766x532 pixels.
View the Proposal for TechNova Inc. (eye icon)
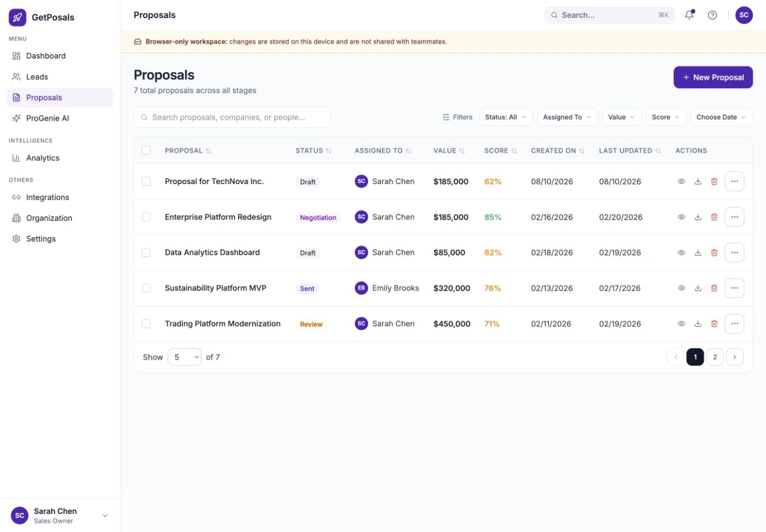pos(682,181)
